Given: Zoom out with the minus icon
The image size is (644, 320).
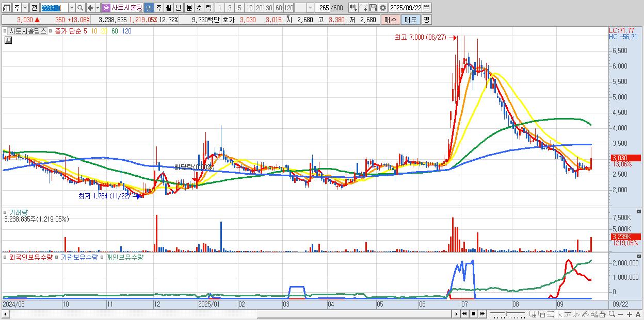Looking at the screenshot, I should click(x=620, y=314).
